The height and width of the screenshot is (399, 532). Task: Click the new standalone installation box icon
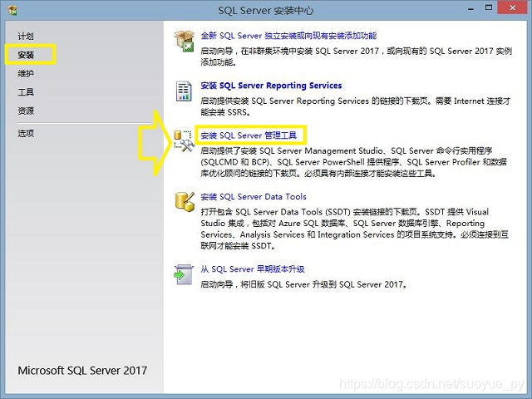click(x=185, y=41)
